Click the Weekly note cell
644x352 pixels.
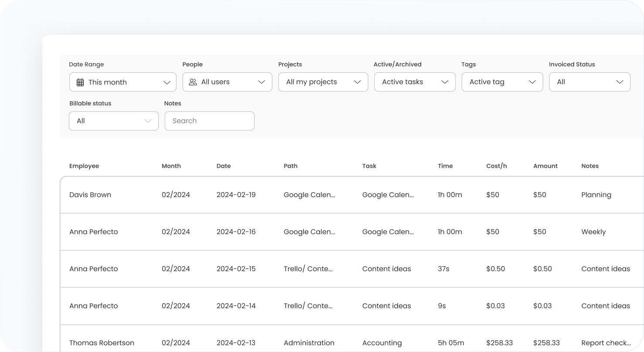(593, 232)
